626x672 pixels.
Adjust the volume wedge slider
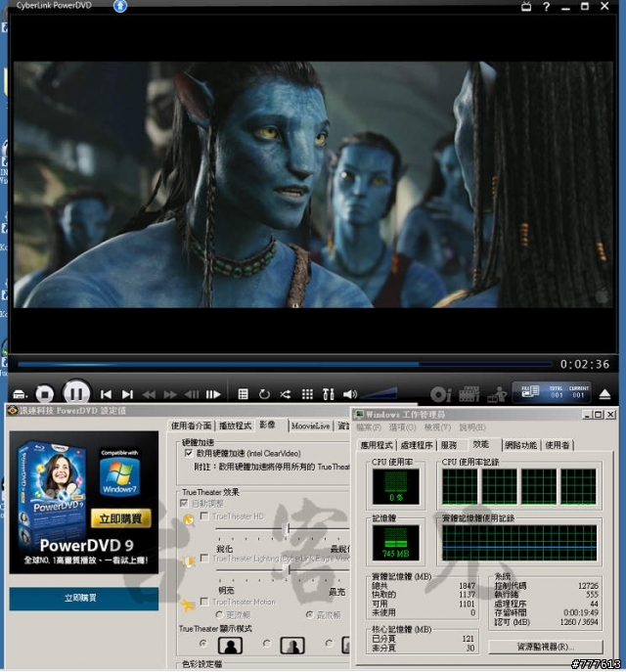point(380,393)
